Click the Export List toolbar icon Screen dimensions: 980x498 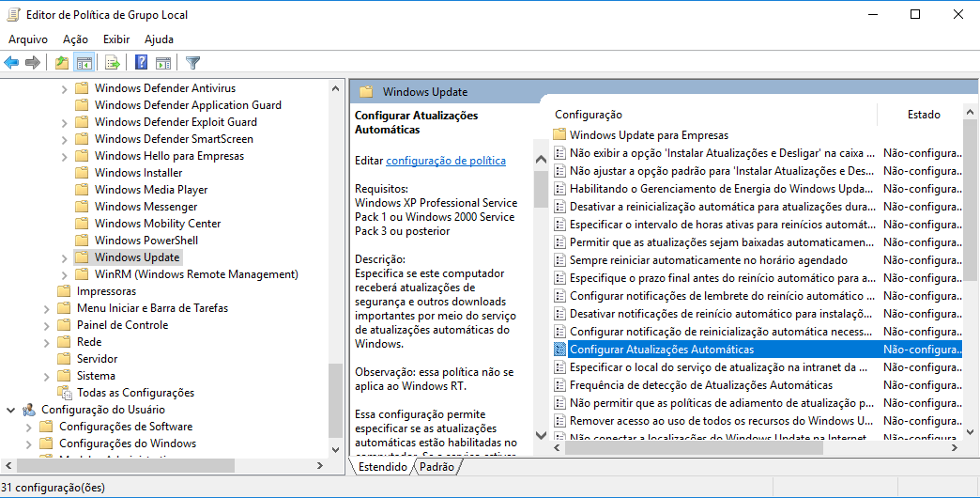[112, 63]
